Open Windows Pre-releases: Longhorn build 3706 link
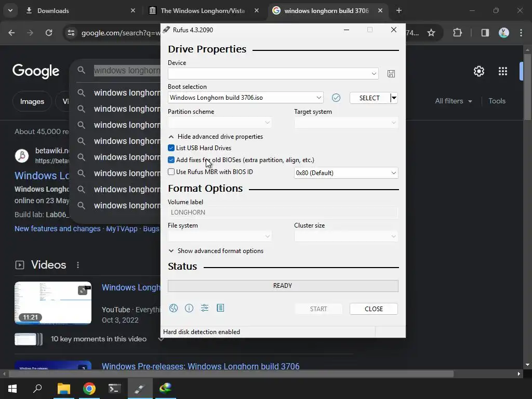Screen dimensions: 532x399 click(x=201, y=366)
